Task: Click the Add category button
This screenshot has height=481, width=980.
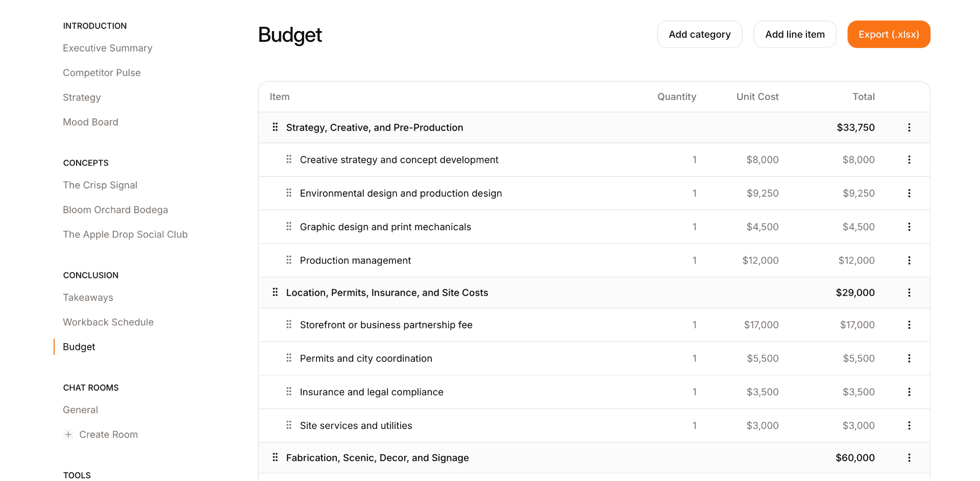Action: tap(700, 34)
